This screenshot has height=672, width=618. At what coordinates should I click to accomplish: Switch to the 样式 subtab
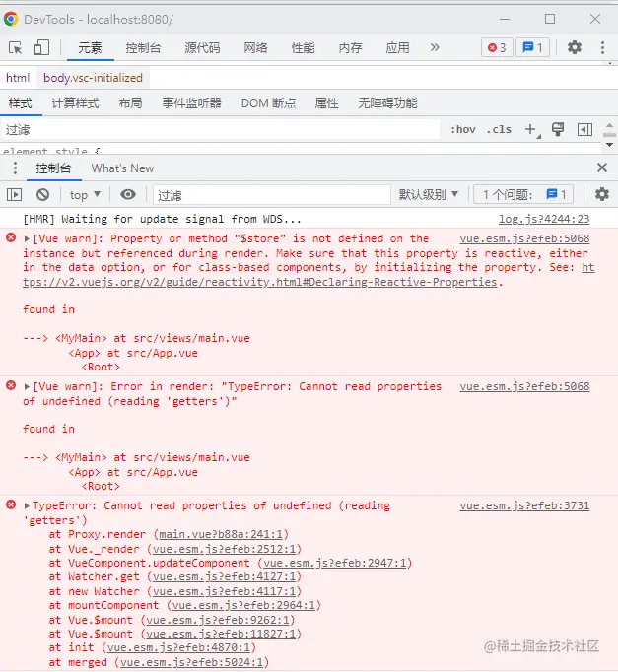click(20, 103)
